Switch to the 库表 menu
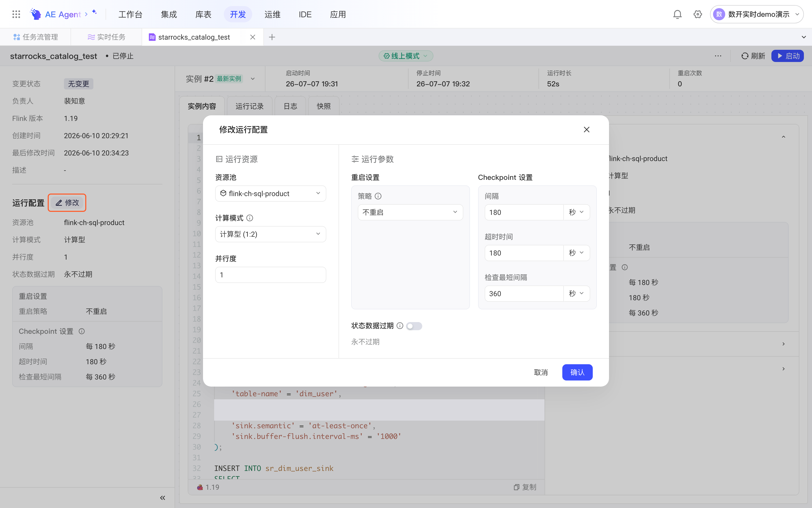 203,14
